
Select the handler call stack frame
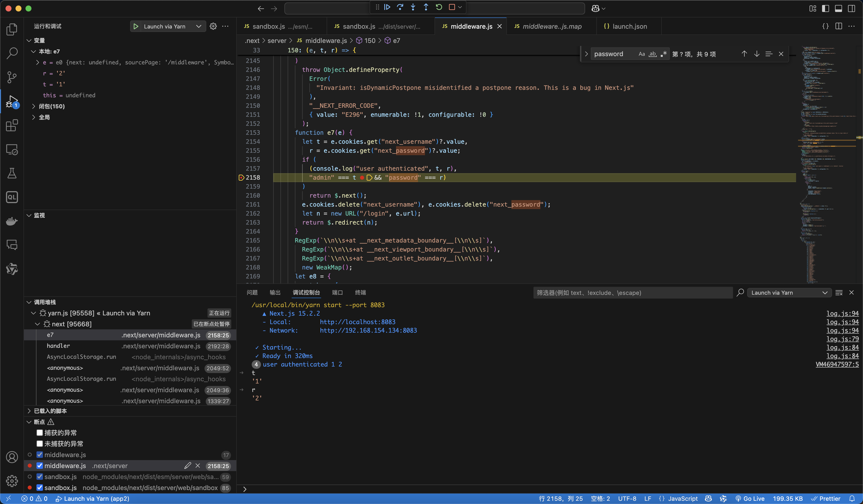tap(130, 346)
